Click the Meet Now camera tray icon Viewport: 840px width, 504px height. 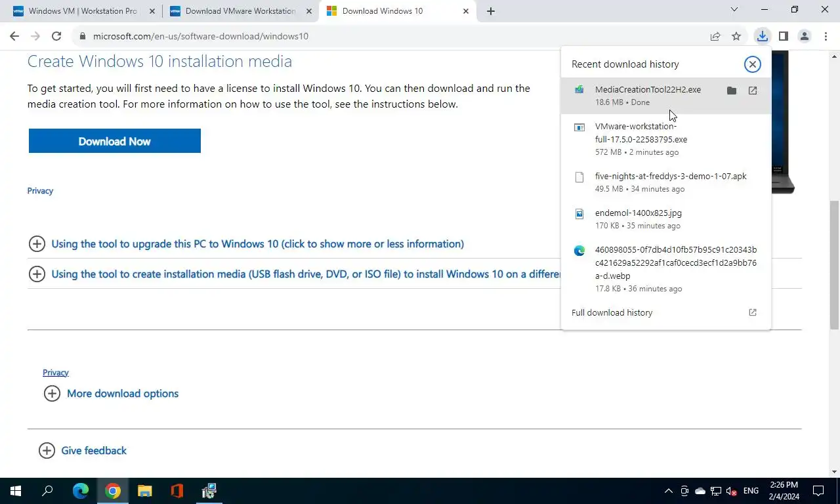coord(684,491)
